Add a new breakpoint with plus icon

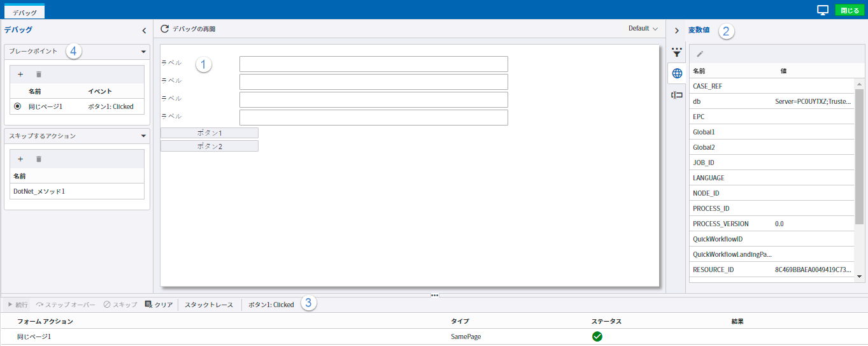[x=20, y=75]
